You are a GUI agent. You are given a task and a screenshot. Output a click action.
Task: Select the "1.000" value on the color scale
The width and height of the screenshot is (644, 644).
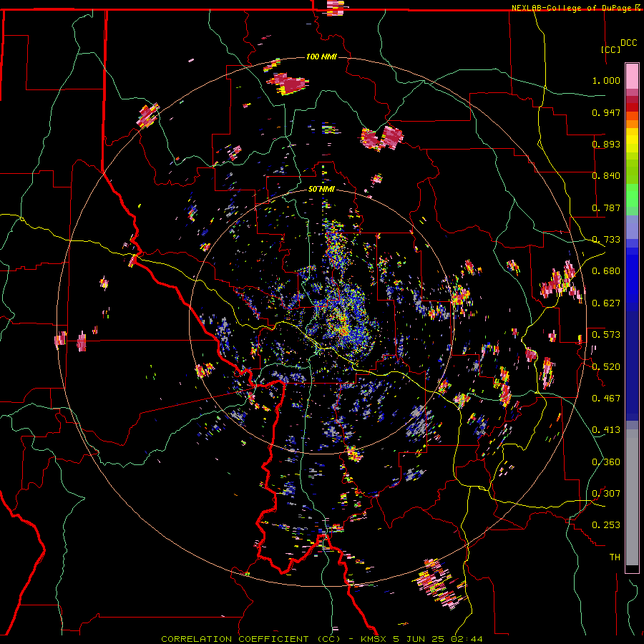coord(606,80)
